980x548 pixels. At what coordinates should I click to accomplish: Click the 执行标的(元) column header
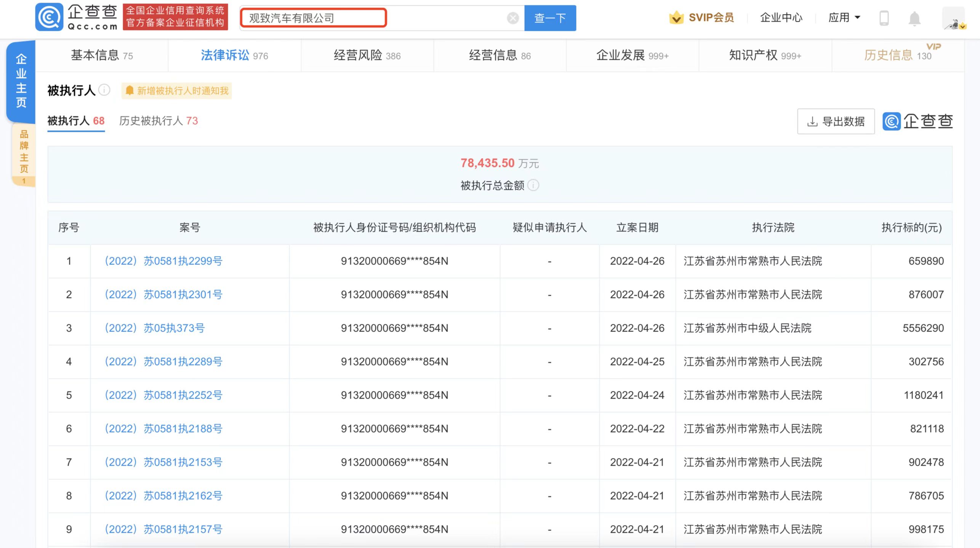[911, 228]
